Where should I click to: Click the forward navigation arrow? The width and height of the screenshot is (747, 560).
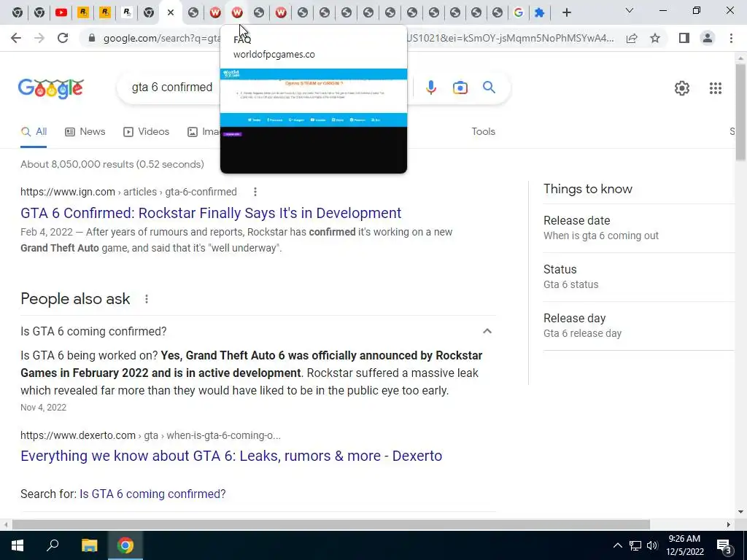39,38
